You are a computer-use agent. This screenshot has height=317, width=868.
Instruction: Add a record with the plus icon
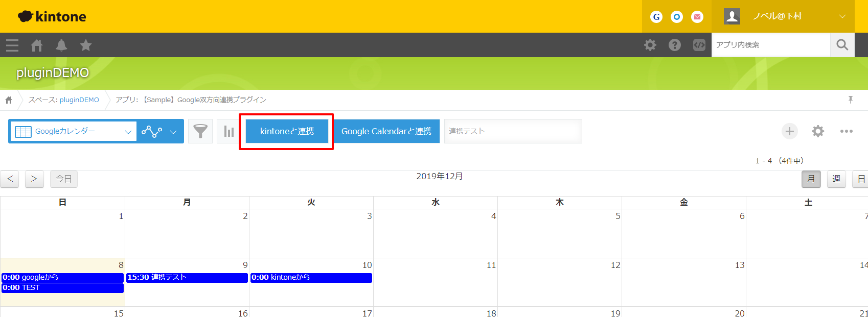[x=790, y=131]
